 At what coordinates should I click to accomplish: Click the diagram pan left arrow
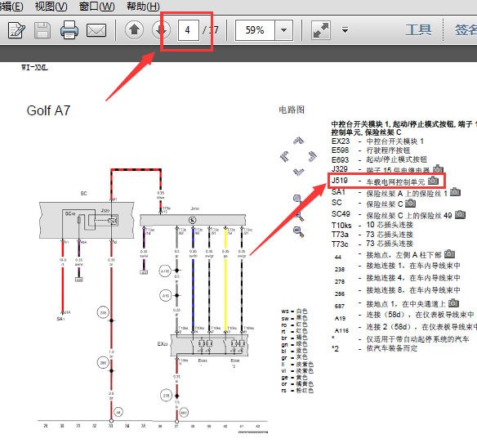[284, 156]
